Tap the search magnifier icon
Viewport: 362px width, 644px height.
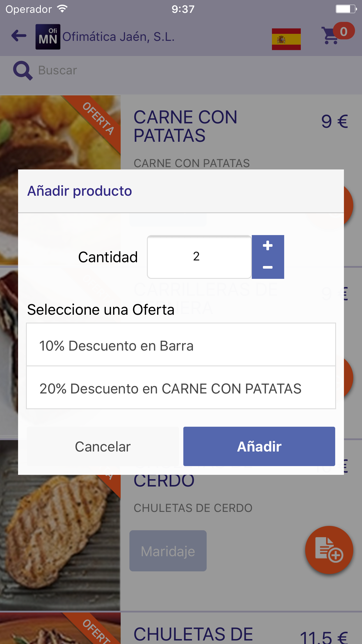23,70
